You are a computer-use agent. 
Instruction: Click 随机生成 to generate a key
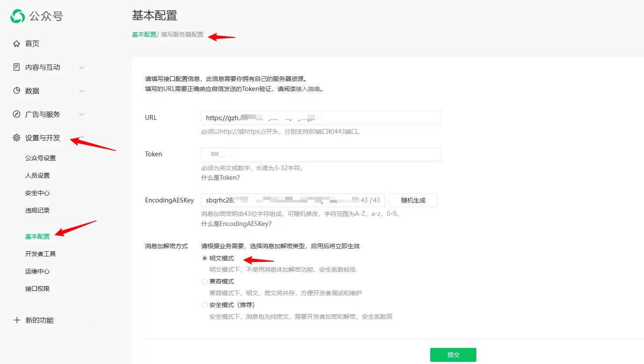click(x=412, y=200)
